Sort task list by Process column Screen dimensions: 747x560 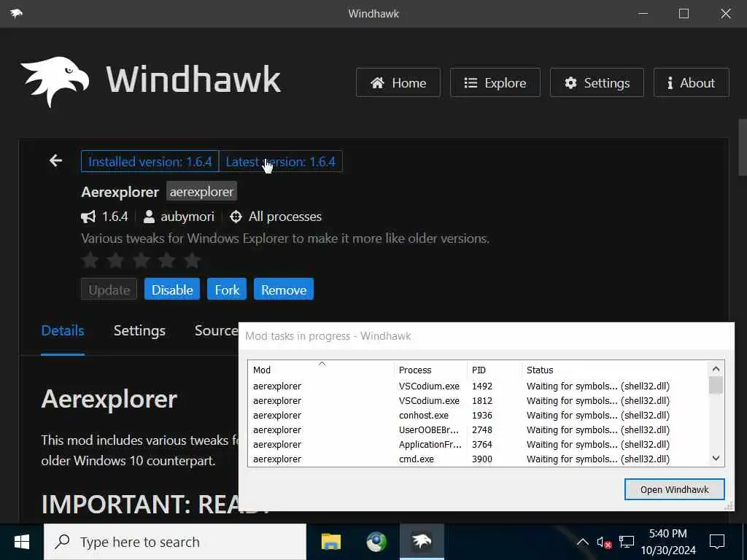tap(430, 370)
